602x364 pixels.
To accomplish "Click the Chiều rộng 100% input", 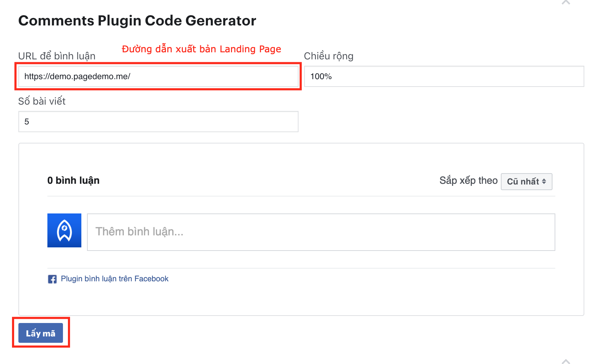I will click(444, 76).
